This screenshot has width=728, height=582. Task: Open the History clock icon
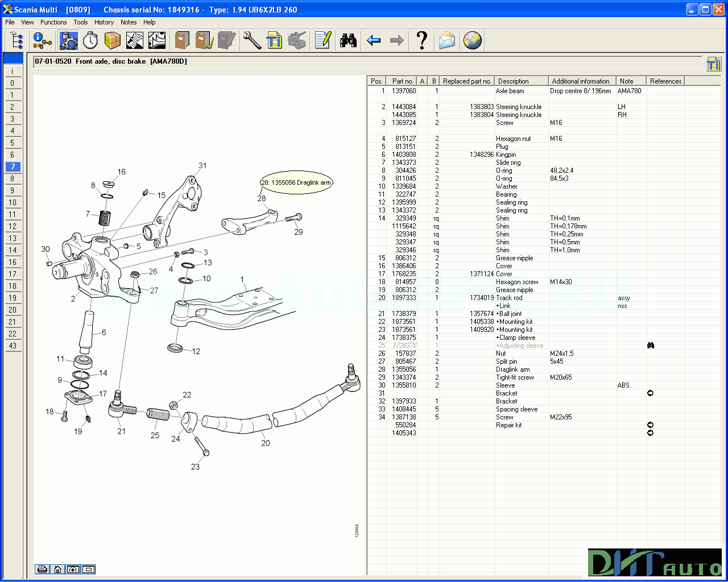point(90,40)
